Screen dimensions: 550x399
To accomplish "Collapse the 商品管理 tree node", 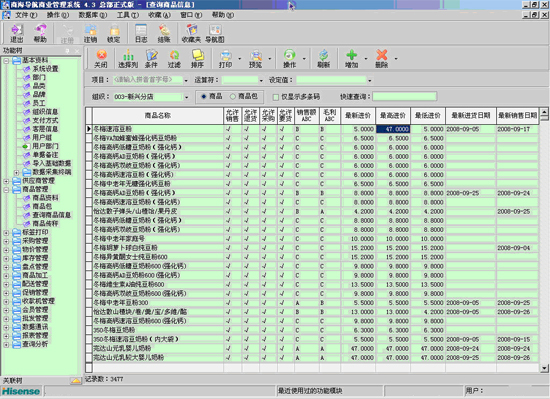I will 6,190.
